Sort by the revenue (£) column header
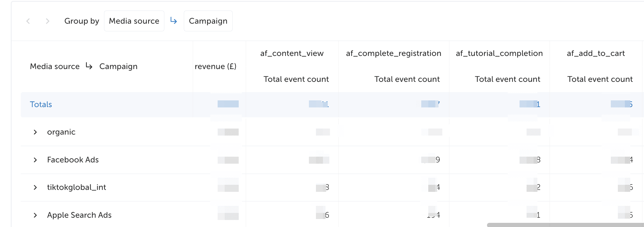The width and height of the screenshot is (644, 227). pos(215,67)
